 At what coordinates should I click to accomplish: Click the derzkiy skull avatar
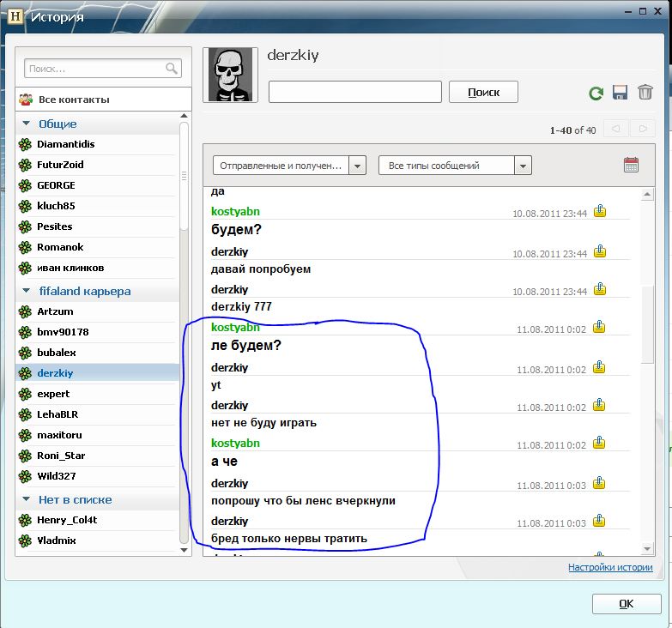click(x=230, y=75)
